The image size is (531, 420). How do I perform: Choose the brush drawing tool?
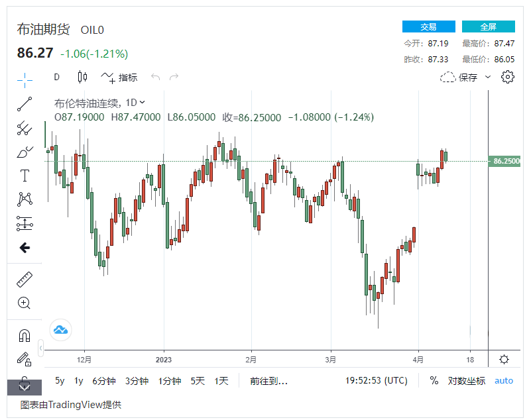[x=25, y=152]
